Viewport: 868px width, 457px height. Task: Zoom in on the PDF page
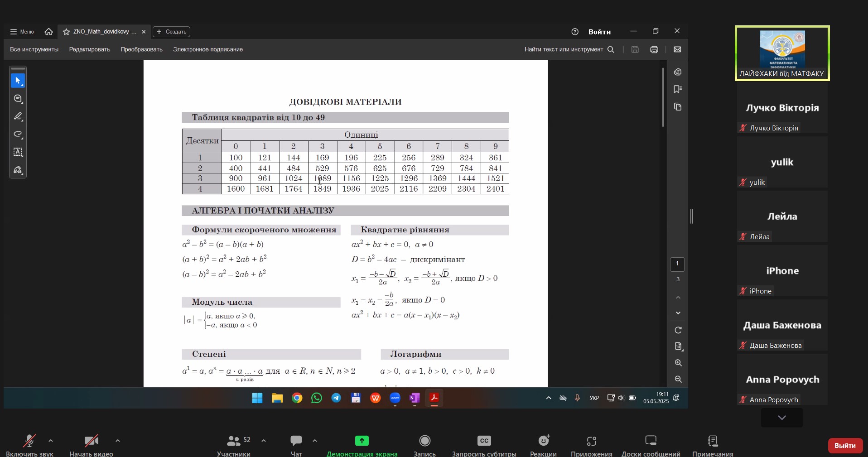(678, 363)
